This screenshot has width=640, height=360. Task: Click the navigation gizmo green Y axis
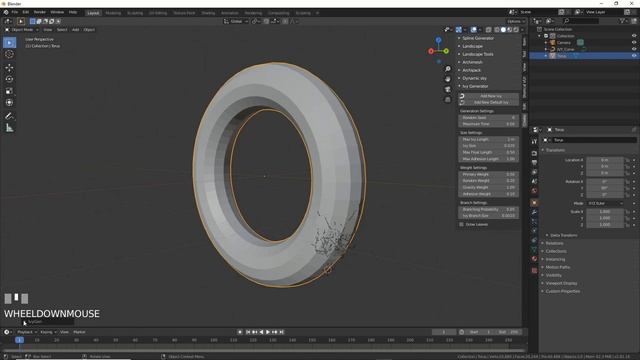point(446,51)
